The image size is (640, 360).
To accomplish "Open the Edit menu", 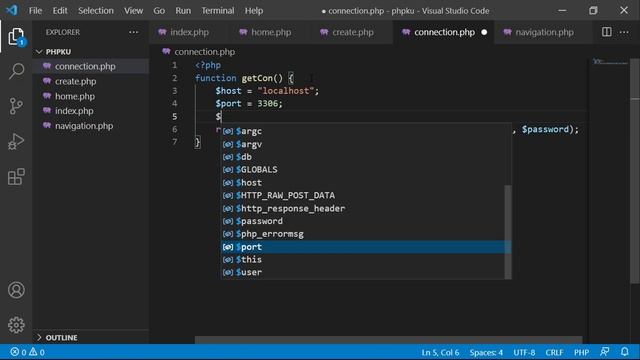I will (60, 11).
